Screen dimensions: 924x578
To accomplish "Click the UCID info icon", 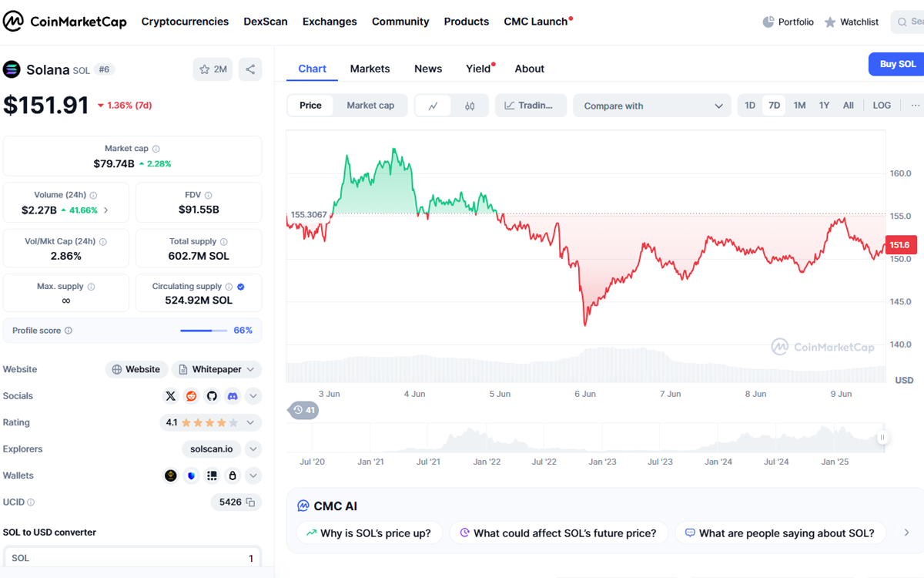I will tap(31, 502).
